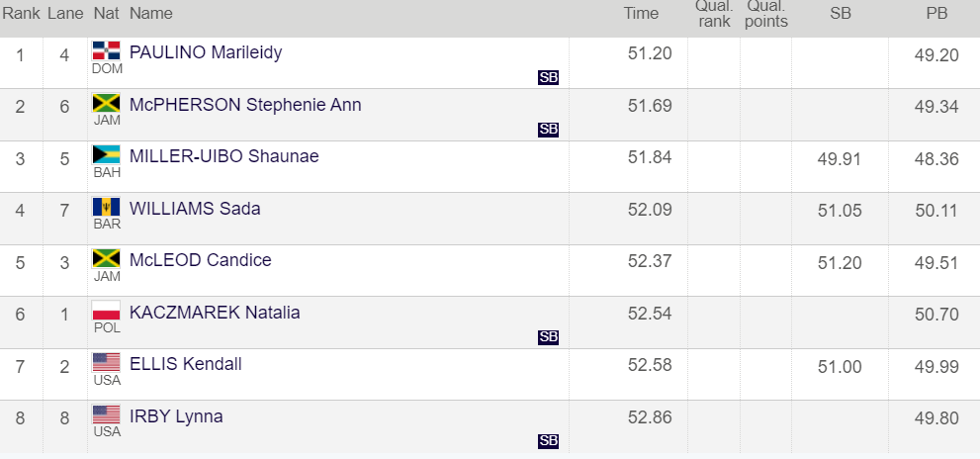This screenshot has height=459, width=980.
Task: Click USA flag beside IRBY Lynna
Action: pyautogui.click(x=106, y=414)
